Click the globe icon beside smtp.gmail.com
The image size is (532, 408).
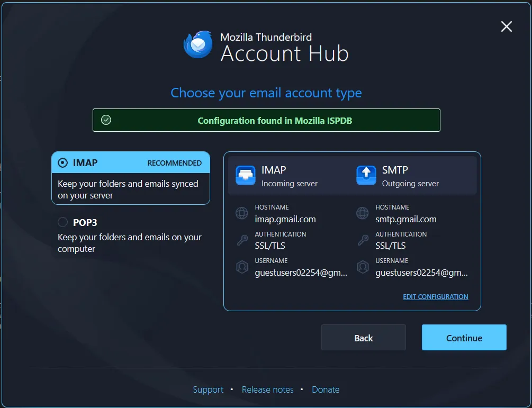[363, 213]
